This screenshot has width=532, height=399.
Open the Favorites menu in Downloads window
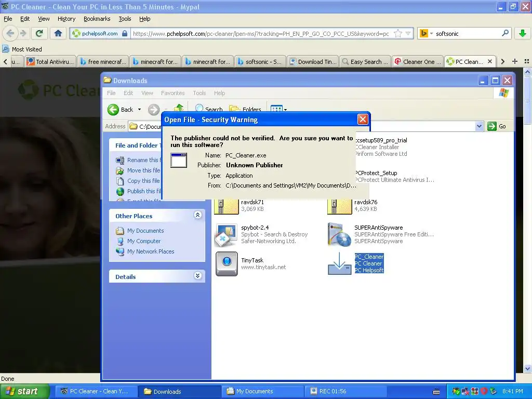(172, 93)
